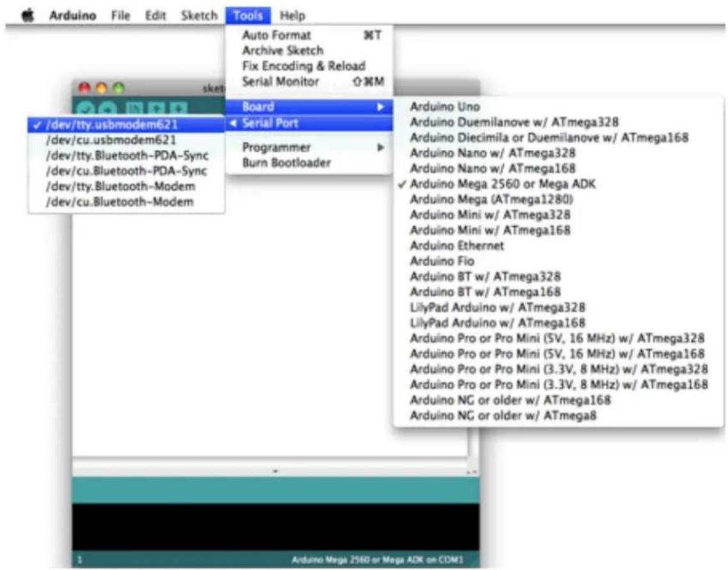Select /dev/tty.Bluetooth-PDA-Sync port

tap(126, 155)
